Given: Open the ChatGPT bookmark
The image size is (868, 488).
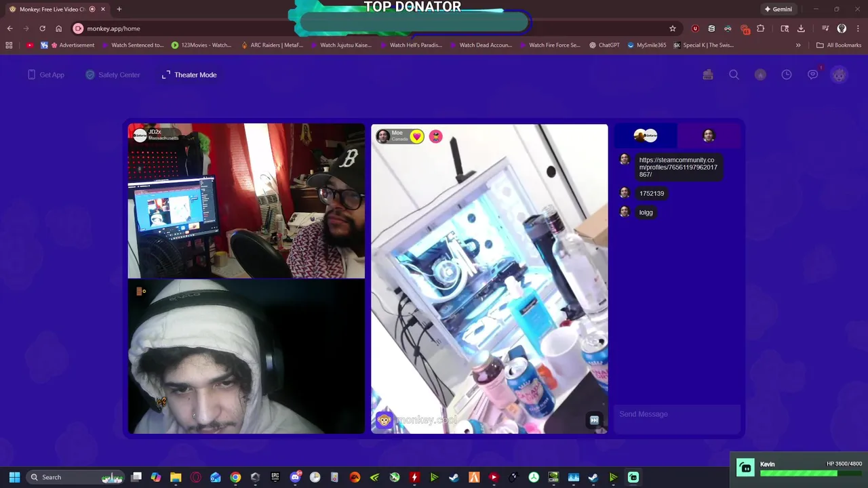Looking at the screenshot, I should coord(604,45).
